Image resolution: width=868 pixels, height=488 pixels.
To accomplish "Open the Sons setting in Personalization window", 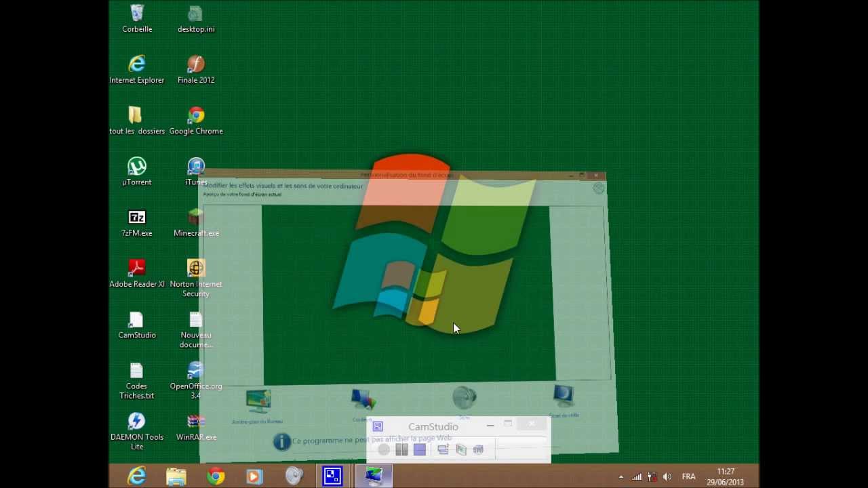I will [x=465, y=403].
